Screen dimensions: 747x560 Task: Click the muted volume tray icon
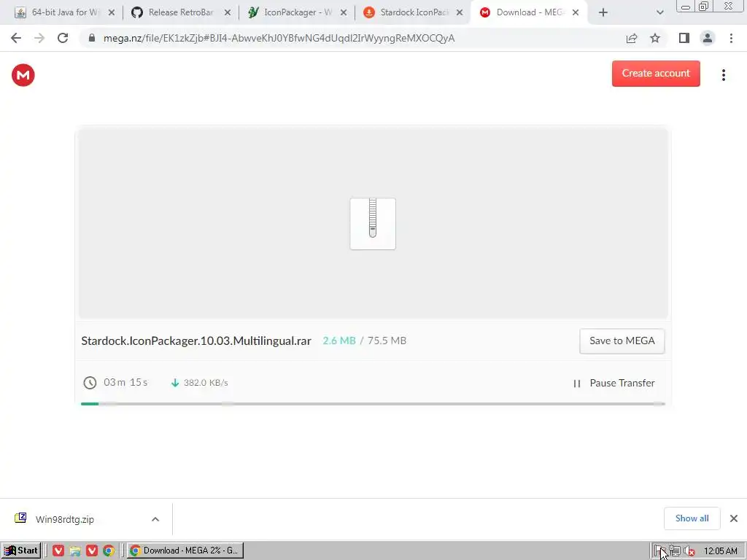tap(689, 551)
